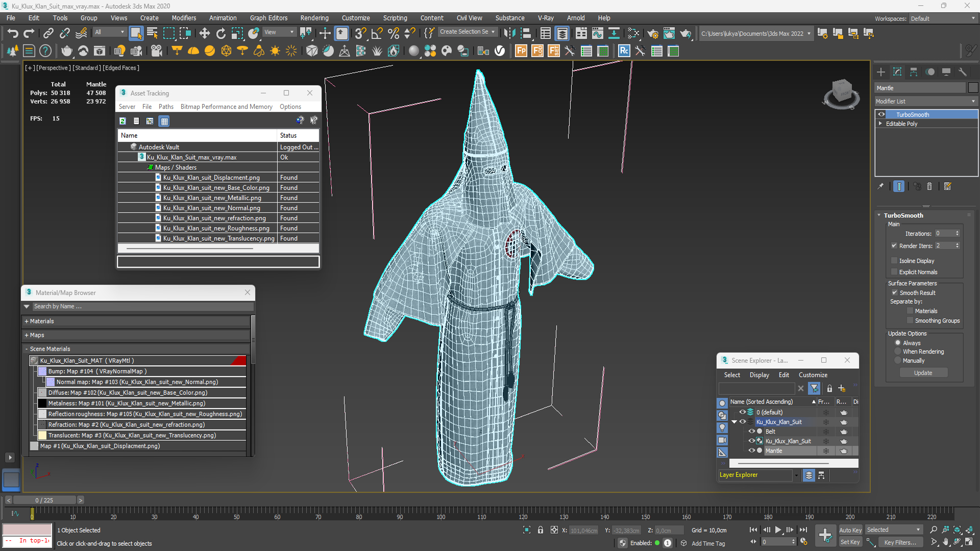Open Paths menu in Asset Tracking
Image resolution: width=980 pixels, height=551 pixels.
[166, 107]
